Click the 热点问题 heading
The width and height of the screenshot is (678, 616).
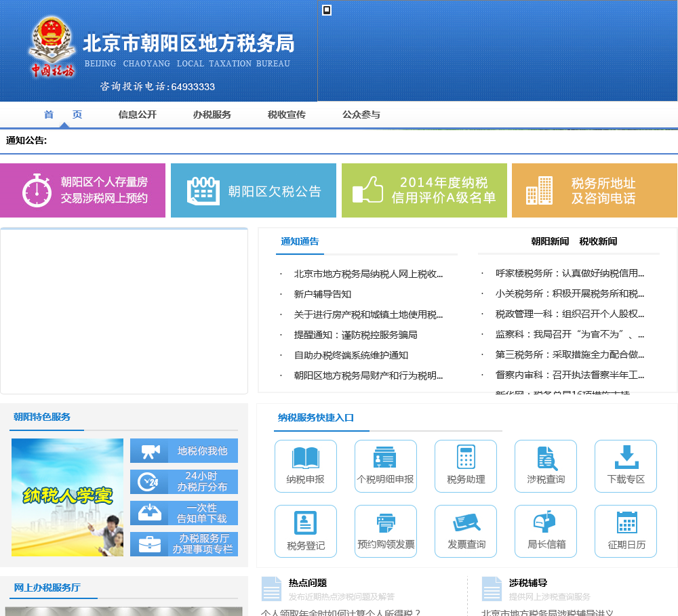click(307, 583)
